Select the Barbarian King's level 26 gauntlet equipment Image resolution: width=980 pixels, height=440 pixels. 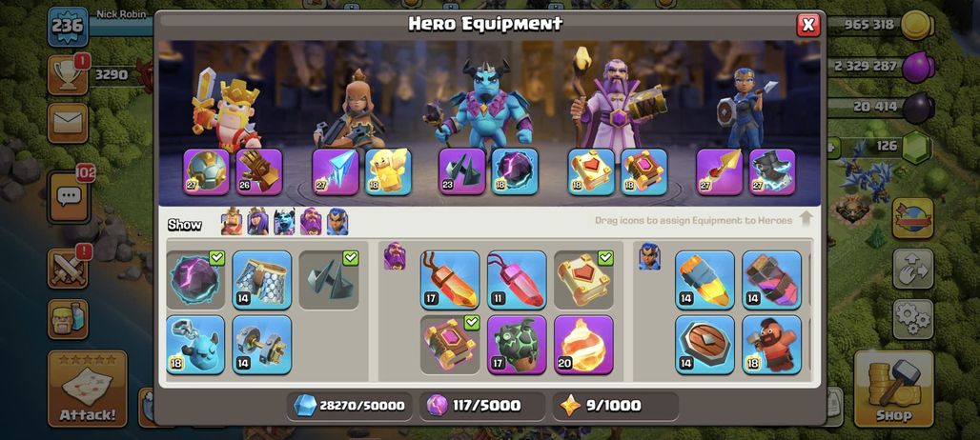(x=258, y=171)
